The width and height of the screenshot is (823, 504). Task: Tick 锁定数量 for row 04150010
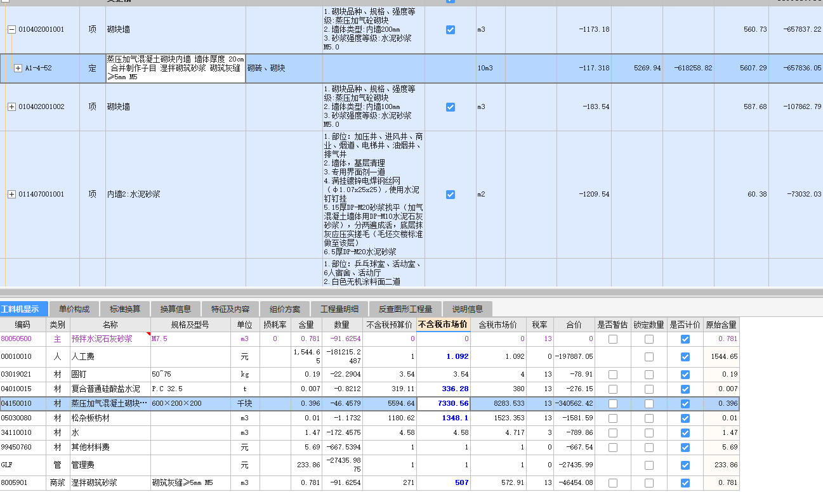649,403
